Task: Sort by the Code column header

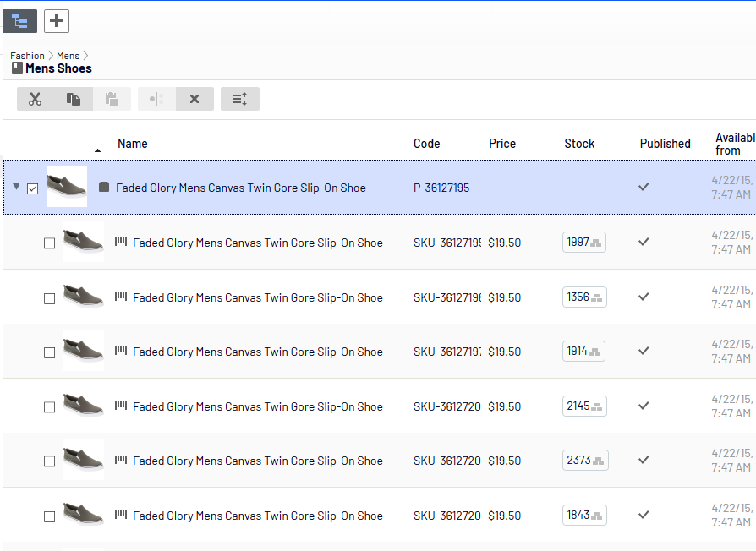Action: 427,144
